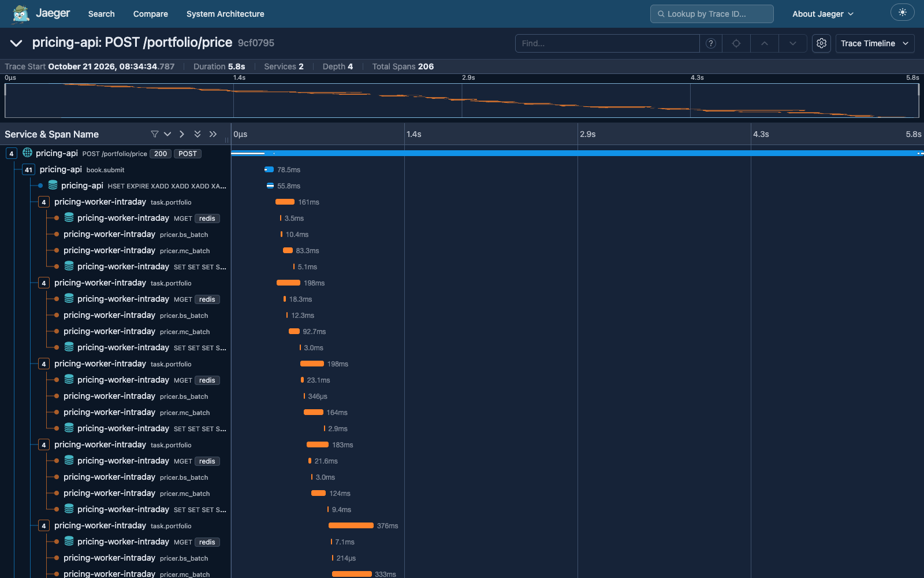
Task: Open the Trace Timeline view dropdown
Action: pyautogui.click(x=875, y=43)
